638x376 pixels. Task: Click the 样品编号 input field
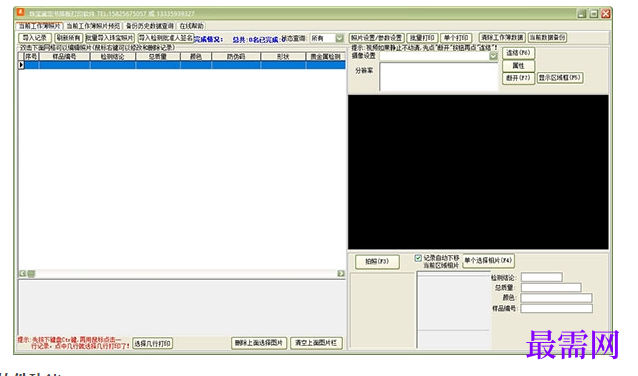tap(556, 308)
